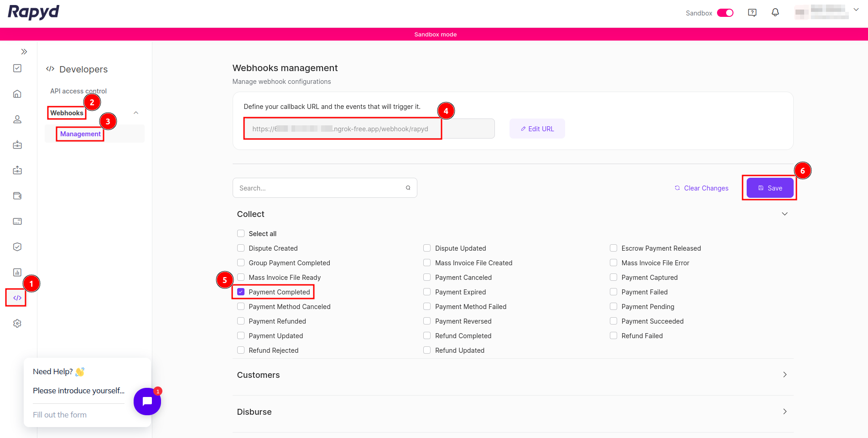The image size is (868, 438).
Task: Open API access control menu item
Action: click(x=78, y=91)
